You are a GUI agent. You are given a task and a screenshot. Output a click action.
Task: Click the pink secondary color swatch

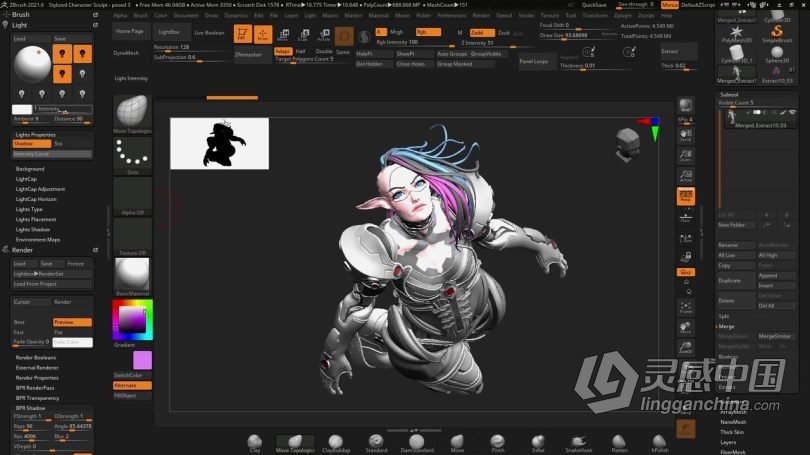tap(142, 360)
